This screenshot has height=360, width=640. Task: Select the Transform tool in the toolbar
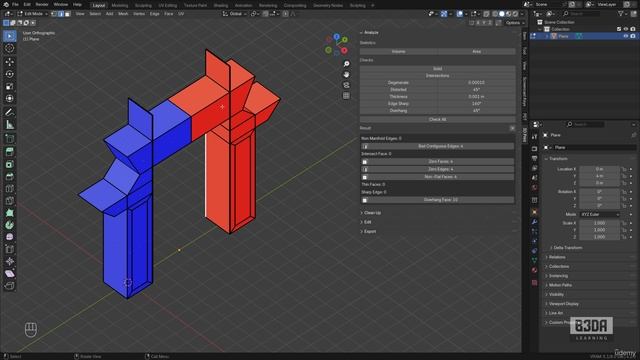click(x=9, y=98)
